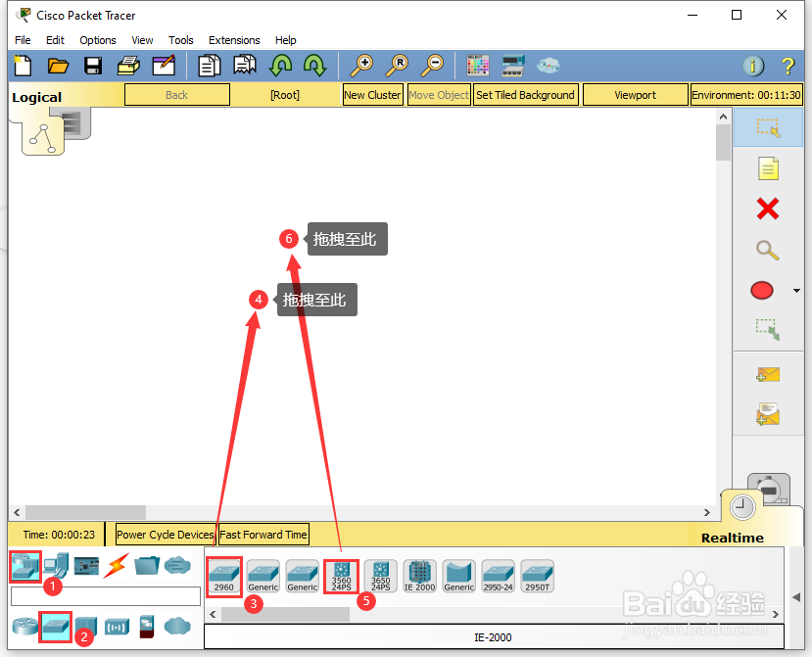Open the Edit menu
The width and height of the screenshot is (812, 657).
pyautogui.click(x=55, y=40)
